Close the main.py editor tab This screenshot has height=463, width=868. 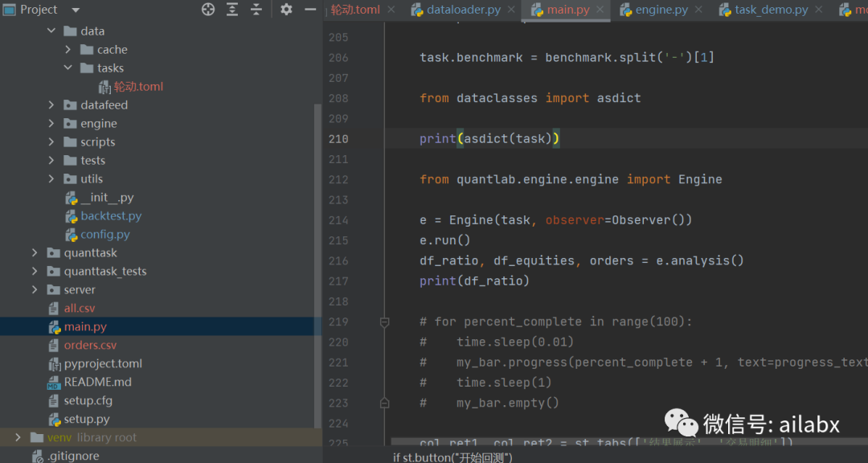600,10
